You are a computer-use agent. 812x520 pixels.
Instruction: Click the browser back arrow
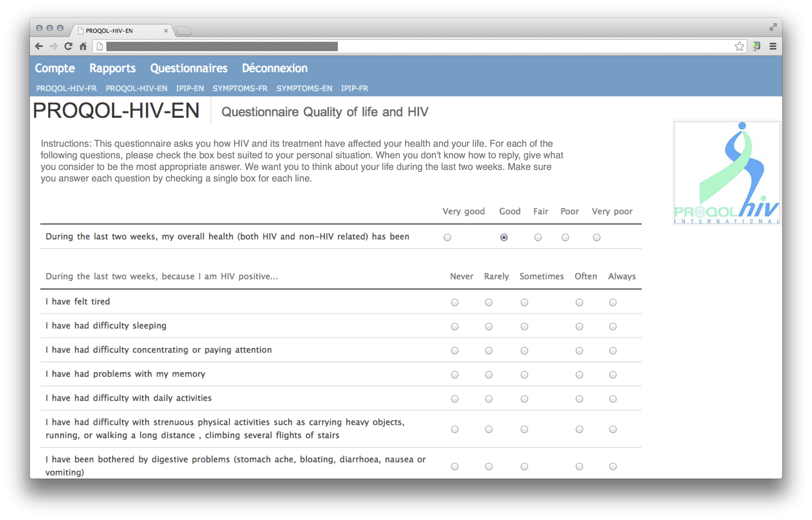coord(39,46)
